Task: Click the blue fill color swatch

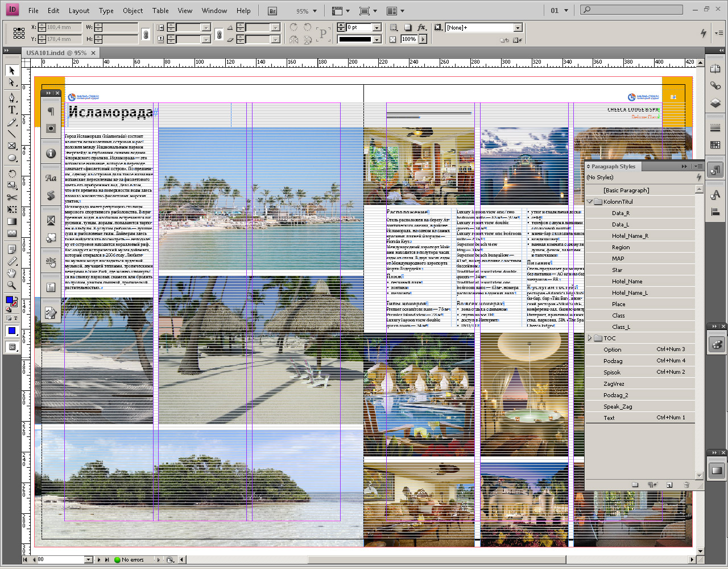Action: point(9,300)
